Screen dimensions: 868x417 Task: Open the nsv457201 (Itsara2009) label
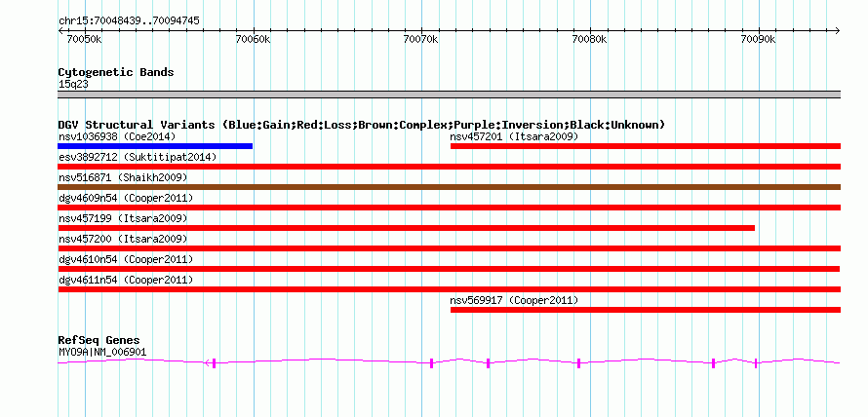pos(514,136)
